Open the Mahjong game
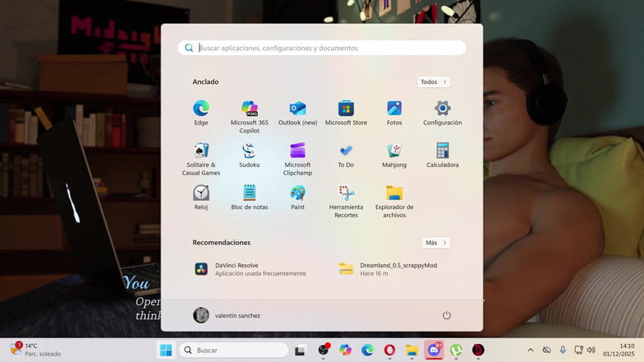Image resolution: width=644 pixels, height=362 pixels. click(394, 155)
